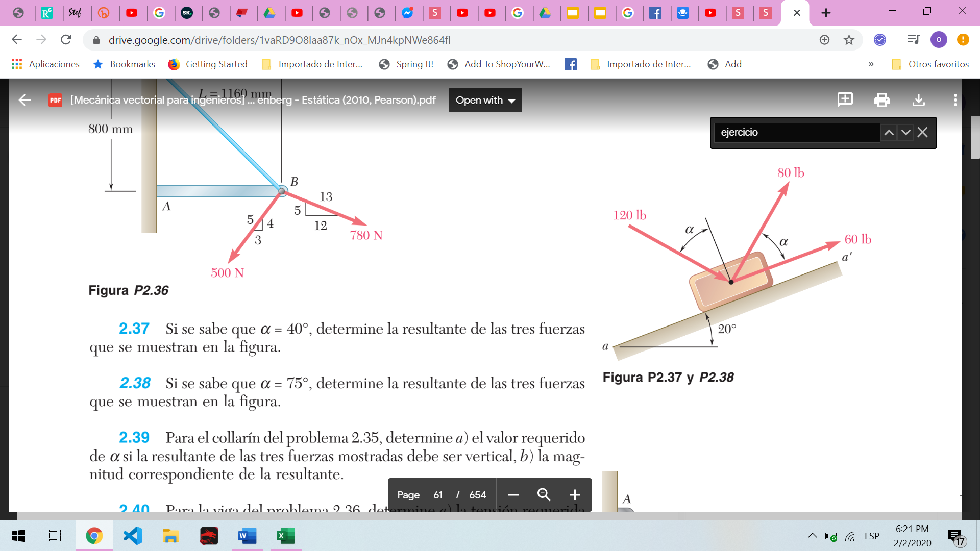Expand hidden bookmarks overflow chevron
Screen dimensions: 980x551
[871, 64]
